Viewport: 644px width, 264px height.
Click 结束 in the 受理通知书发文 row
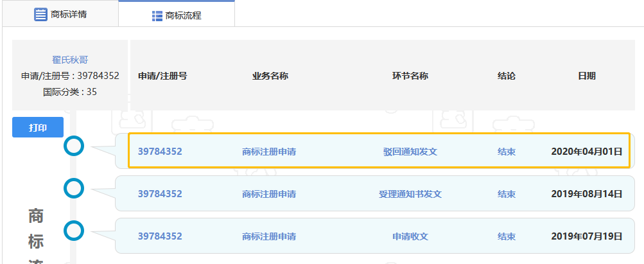point(507,194)
